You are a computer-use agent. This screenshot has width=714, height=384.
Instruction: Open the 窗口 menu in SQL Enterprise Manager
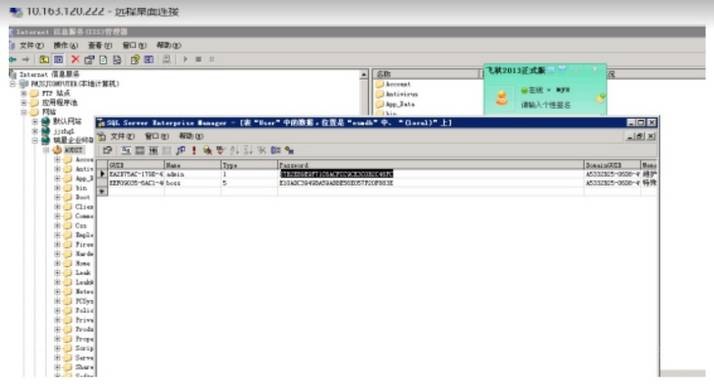(x=157, y=136)
